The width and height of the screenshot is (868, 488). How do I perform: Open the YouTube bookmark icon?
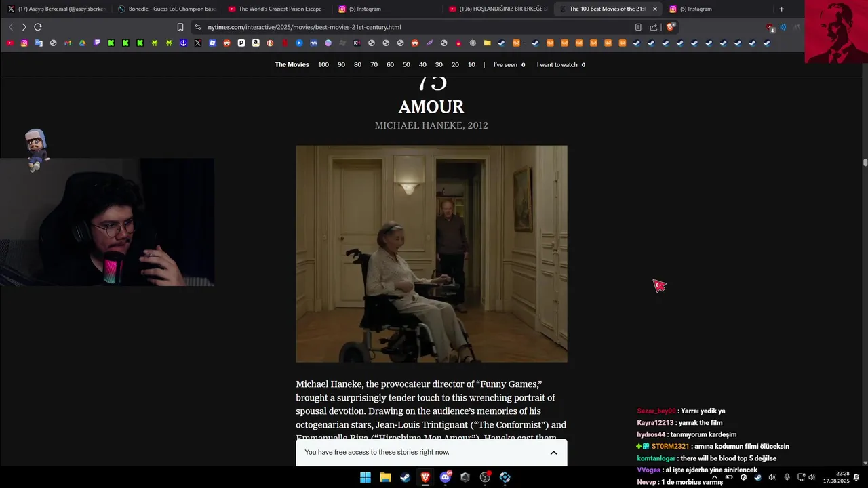pos(10,43)
